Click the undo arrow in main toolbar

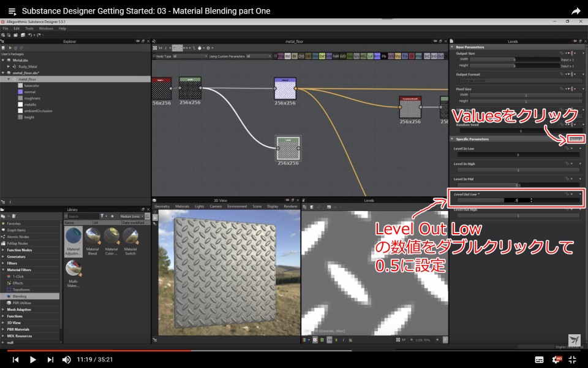click(30, 35)
